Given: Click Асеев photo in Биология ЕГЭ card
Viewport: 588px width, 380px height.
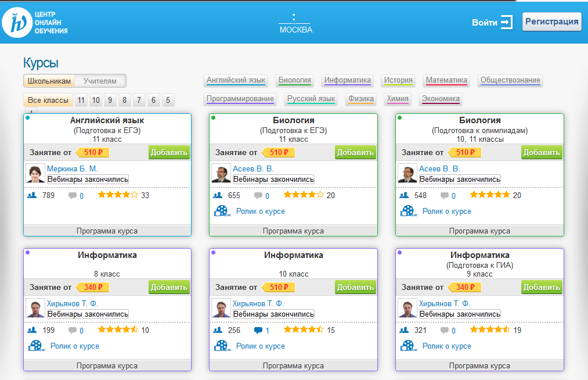Looking at the screenshot, I should (x=221, y=173).
